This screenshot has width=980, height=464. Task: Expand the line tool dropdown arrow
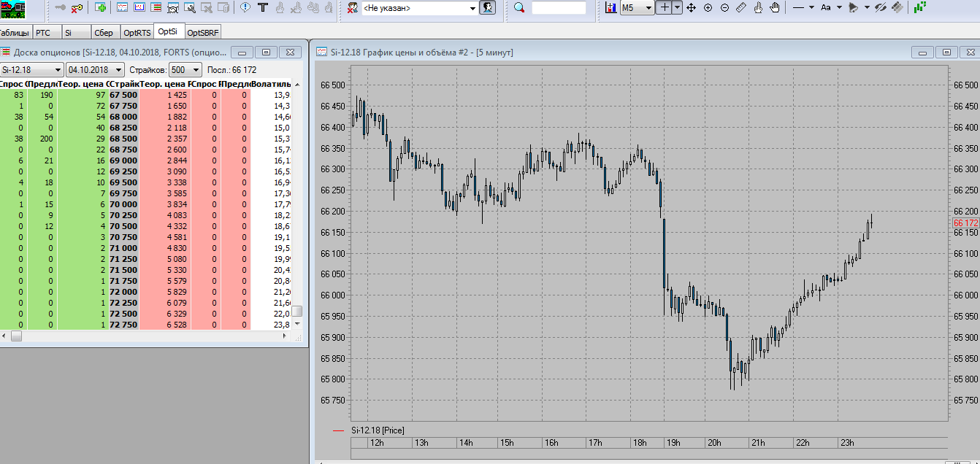point(811,7)
